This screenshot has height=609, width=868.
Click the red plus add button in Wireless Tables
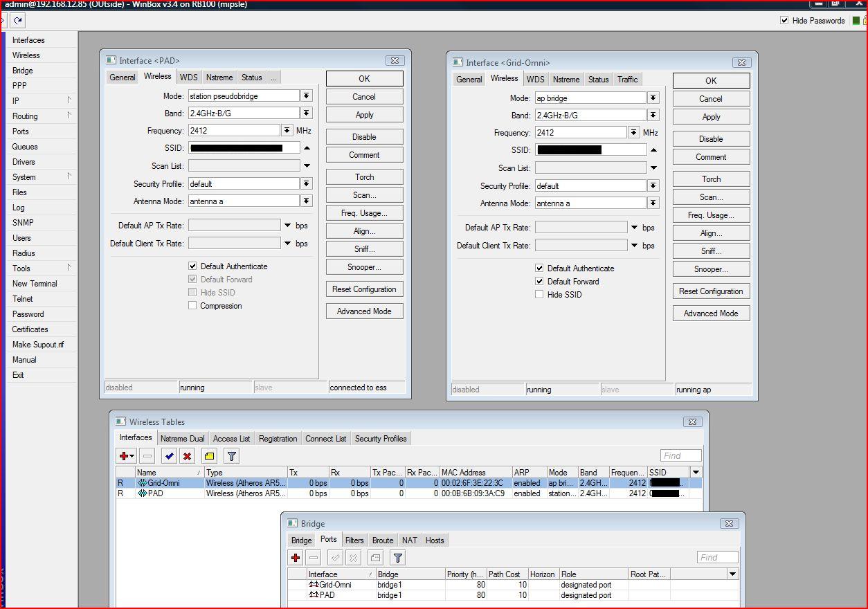(x=124, y=456)
